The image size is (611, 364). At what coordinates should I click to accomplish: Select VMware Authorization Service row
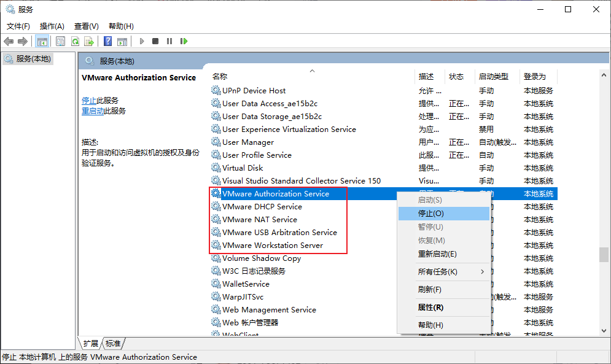tap(383, 194)
